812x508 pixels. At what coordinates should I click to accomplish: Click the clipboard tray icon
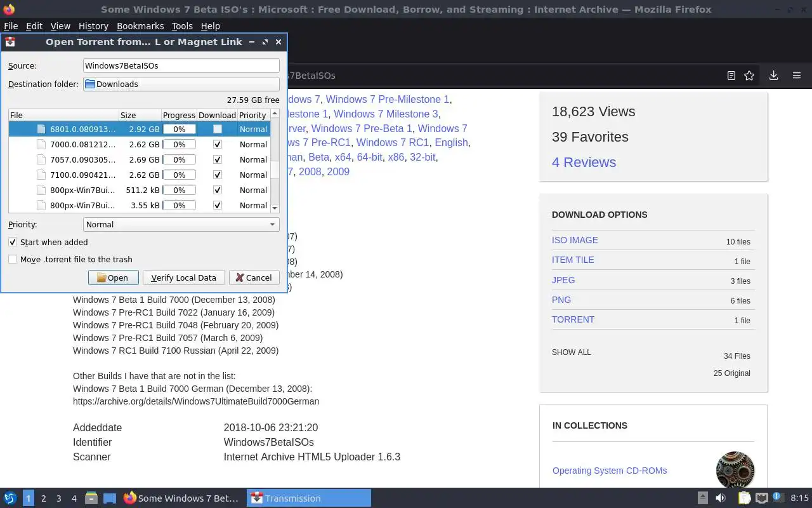point(744,498)
